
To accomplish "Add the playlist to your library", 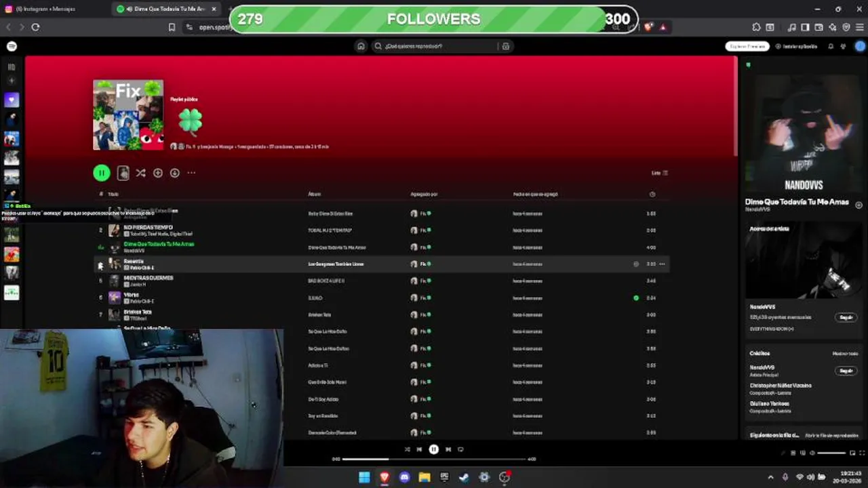I will [157, 173].
